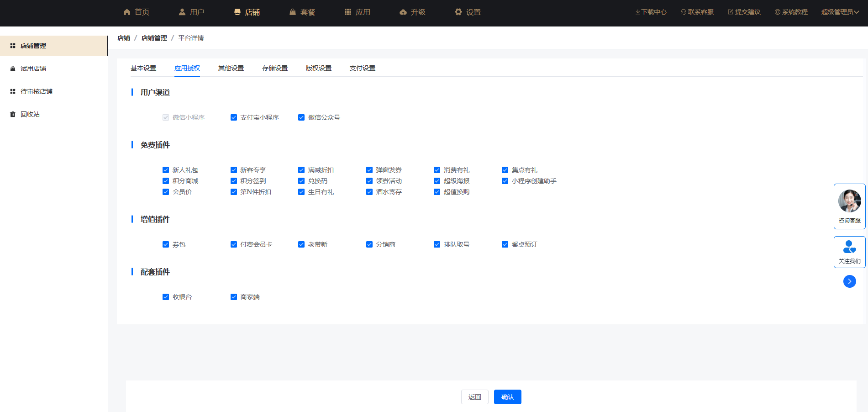Screen dimensions: 868x412
Task: Open the recycle bin trash icon in sidebar
Action: [x=13, y=114]
